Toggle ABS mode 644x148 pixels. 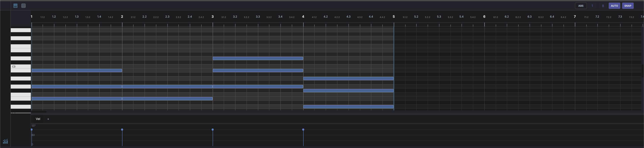(581, 6)
